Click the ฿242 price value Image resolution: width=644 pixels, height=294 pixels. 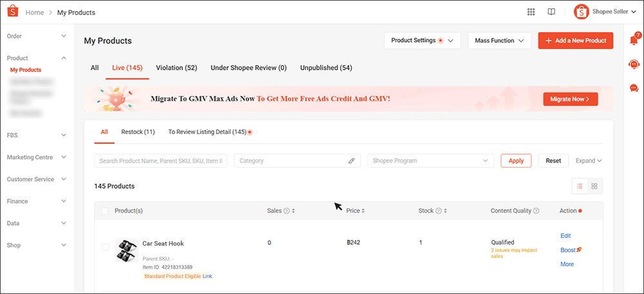click(x=353, y=242)
